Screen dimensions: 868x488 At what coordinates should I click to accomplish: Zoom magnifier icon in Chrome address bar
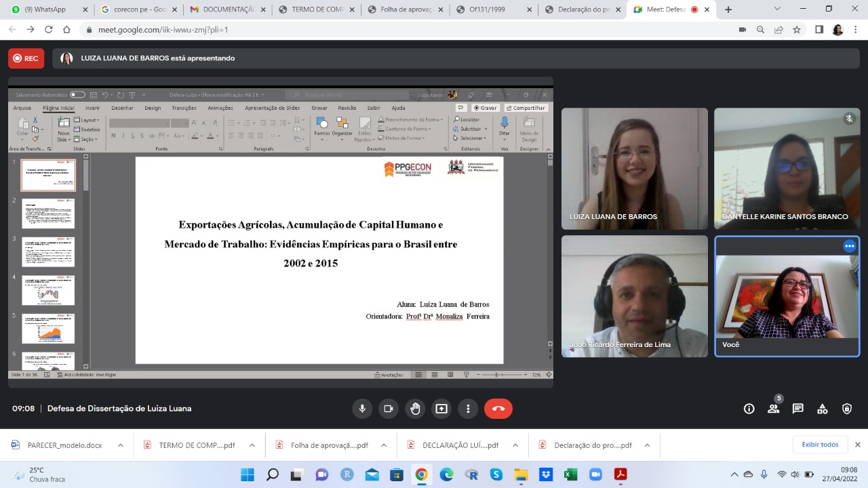tap(761, 30)
